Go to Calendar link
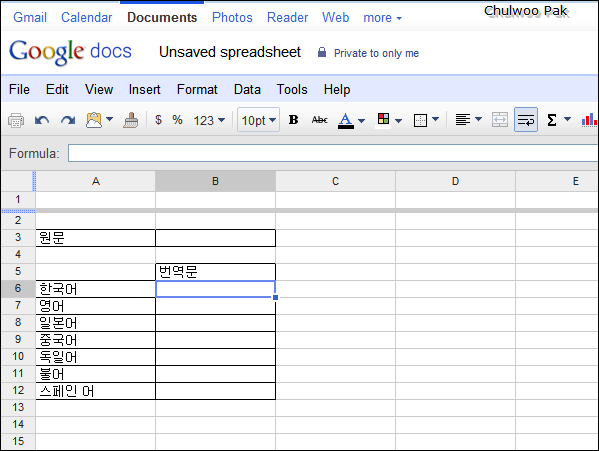The height and width of the screenshot is (451, 599). coord(87,17)
